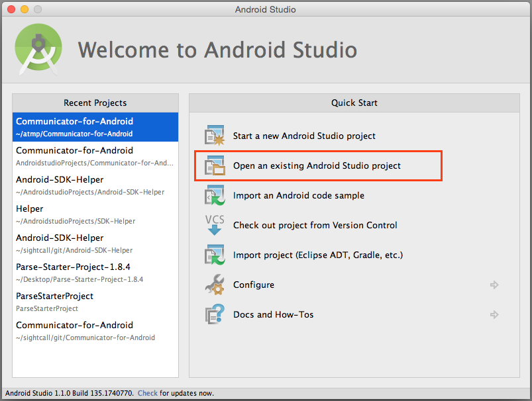This screenshot has height=401, width=532.
Task: Click the open existing project folder icon
Action: (x=215, y=165)
